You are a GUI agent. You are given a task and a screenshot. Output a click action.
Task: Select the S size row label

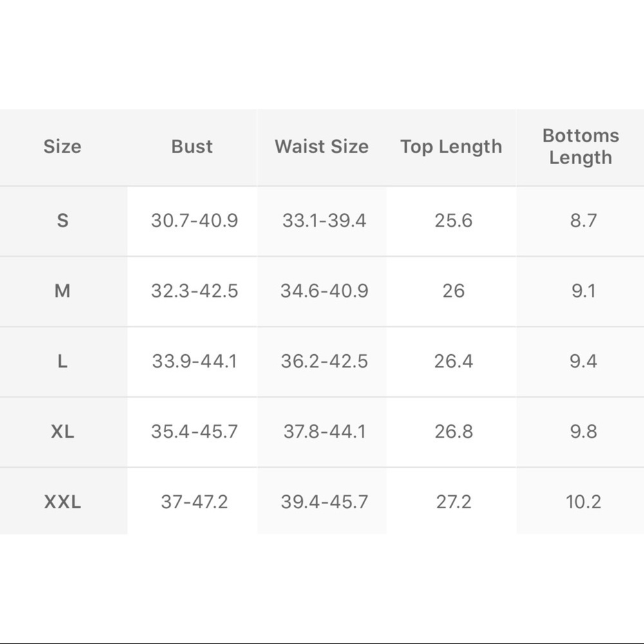tap(62, 221)
